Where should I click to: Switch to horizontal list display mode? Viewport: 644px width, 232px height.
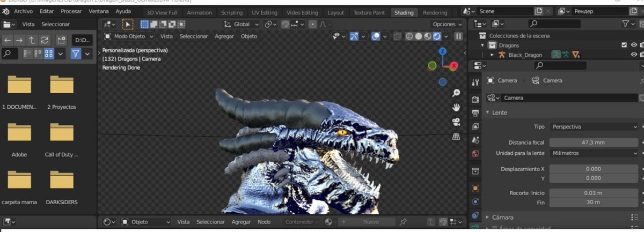pyautogui.click(x=38, y=54)
